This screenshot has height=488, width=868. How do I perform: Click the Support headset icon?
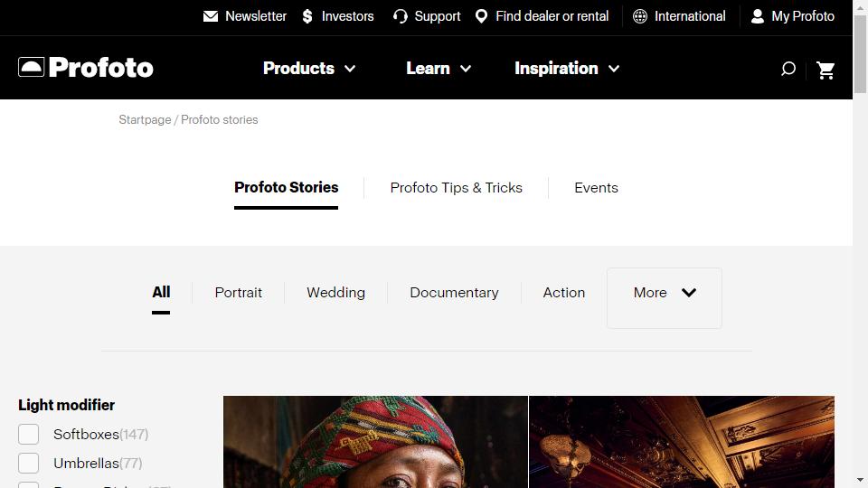point(401,16)
